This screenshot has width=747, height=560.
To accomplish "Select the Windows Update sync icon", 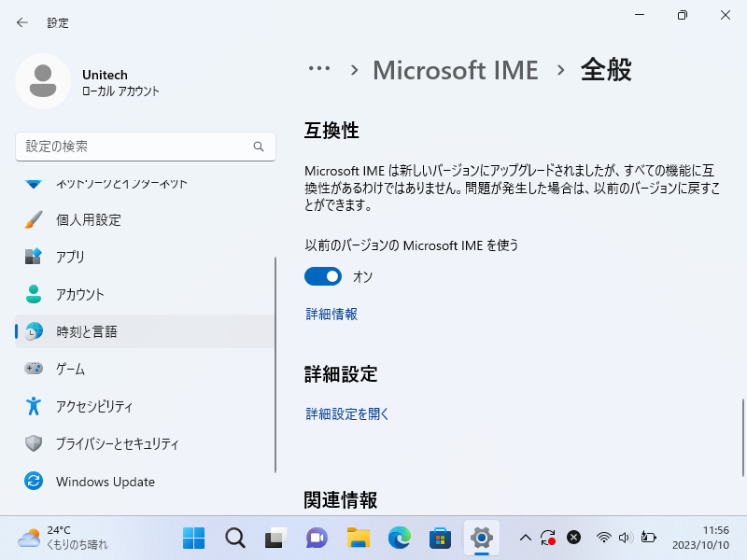I will (34, 481).
